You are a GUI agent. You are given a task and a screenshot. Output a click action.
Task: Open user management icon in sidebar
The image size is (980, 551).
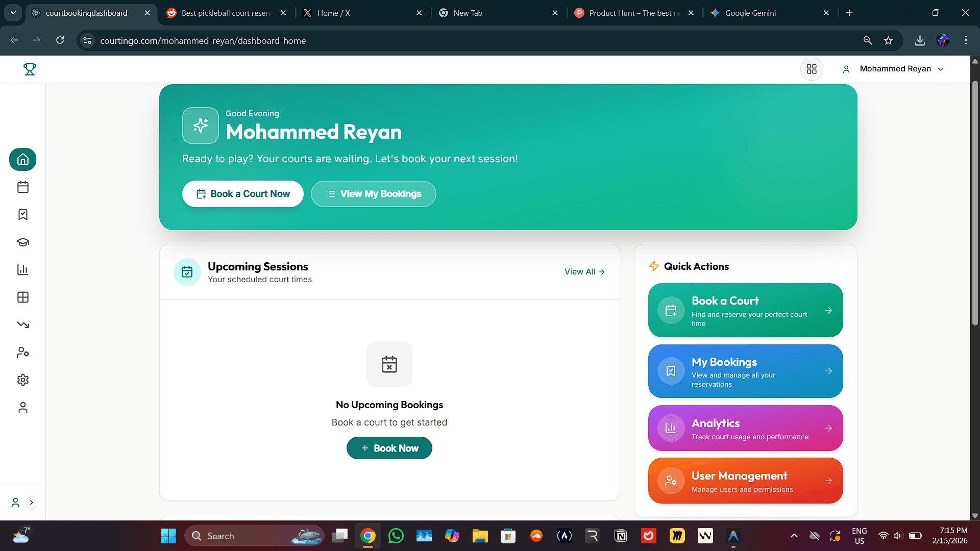pos(23,353)
